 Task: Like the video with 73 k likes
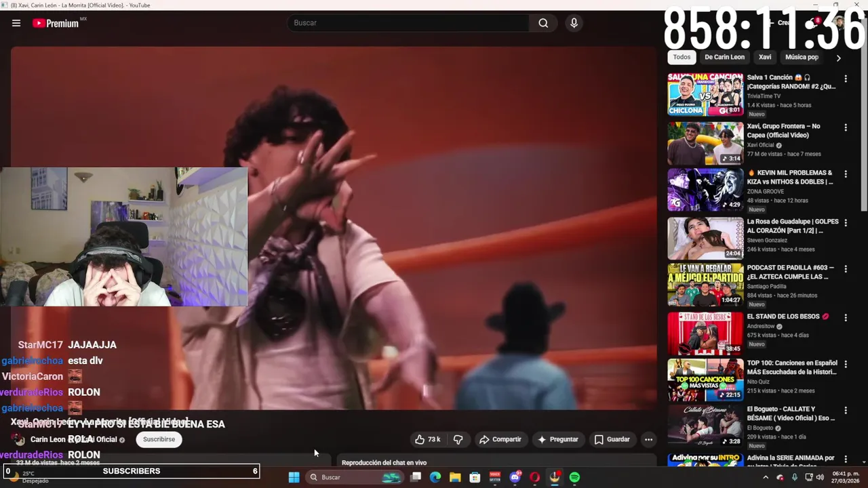pos(428,439)
